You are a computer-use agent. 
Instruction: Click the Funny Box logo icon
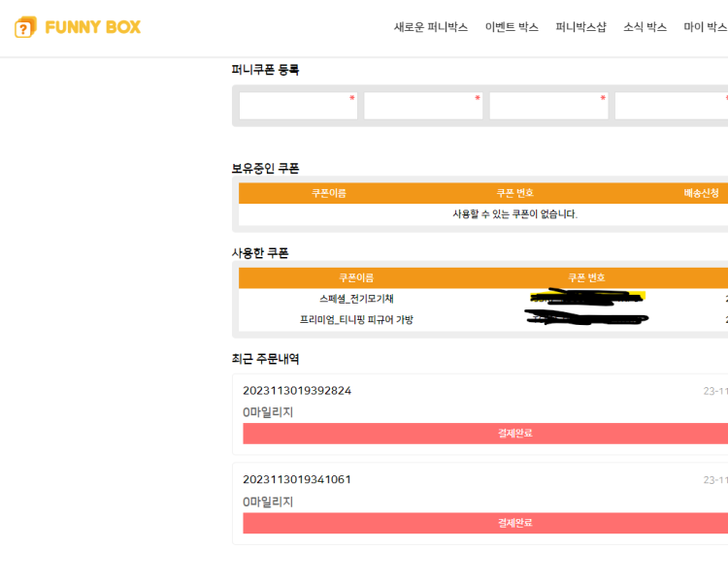pyautogui.click(x=25, y=27)
